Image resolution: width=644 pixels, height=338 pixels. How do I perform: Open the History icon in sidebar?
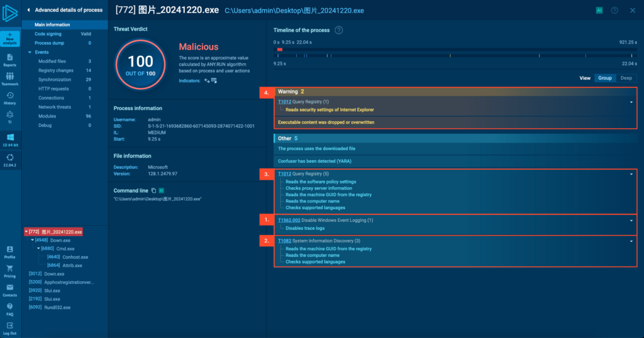pyautogui.click(x=10, y=98)
